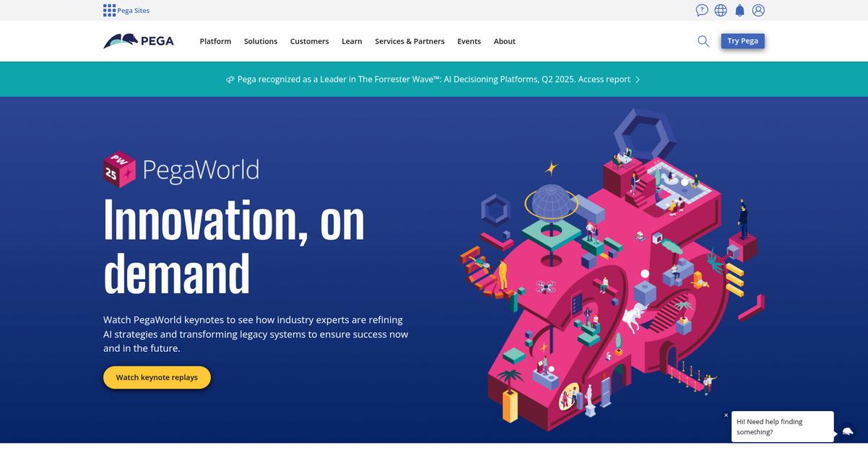Viewport: 868px width, 453px height.
Task: View notifications via the bell icon
Action: (739, 10)
